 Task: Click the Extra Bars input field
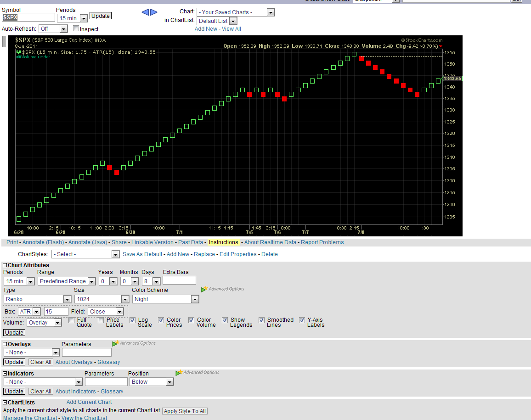point(179,280)
